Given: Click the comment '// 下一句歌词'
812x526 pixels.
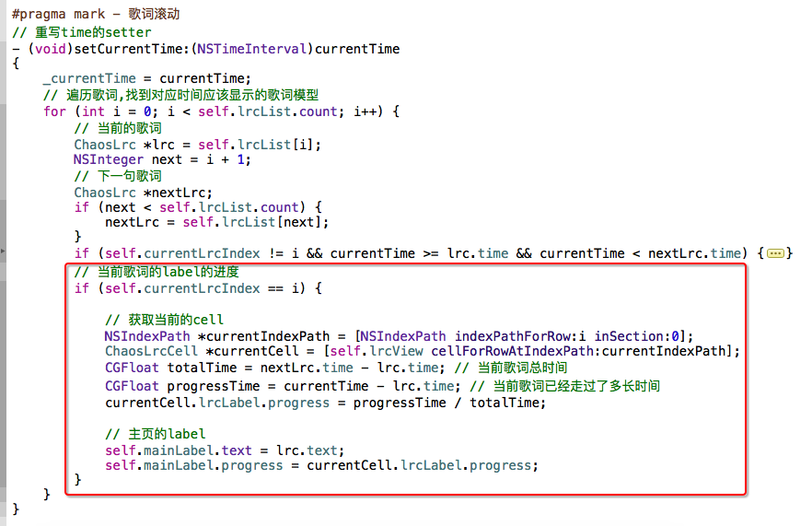Looking at the screenshot, I should [118, 176].
